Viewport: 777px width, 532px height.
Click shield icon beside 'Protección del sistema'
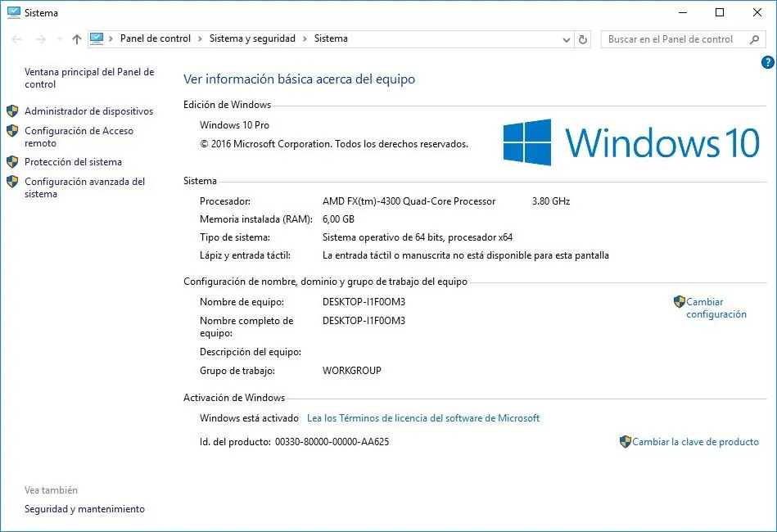[x=13, y=161]
